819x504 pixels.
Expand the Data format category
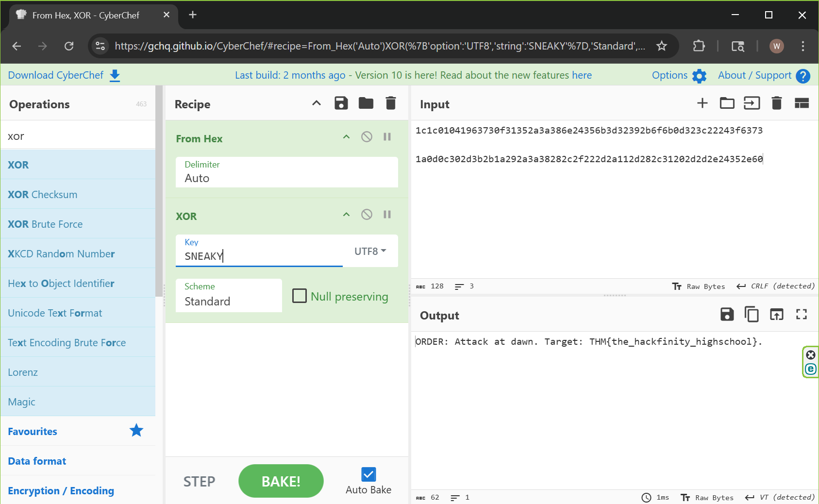click(37, 461)
